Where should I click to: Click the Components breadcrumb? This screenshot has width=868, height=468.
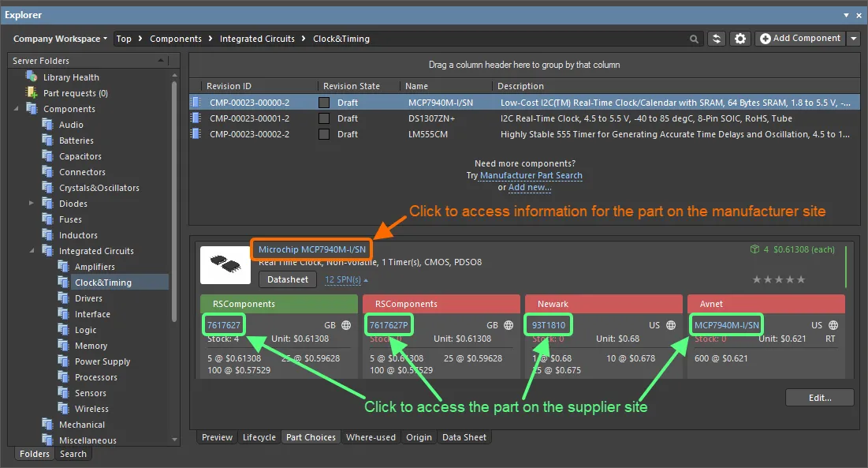click(176, 39)
